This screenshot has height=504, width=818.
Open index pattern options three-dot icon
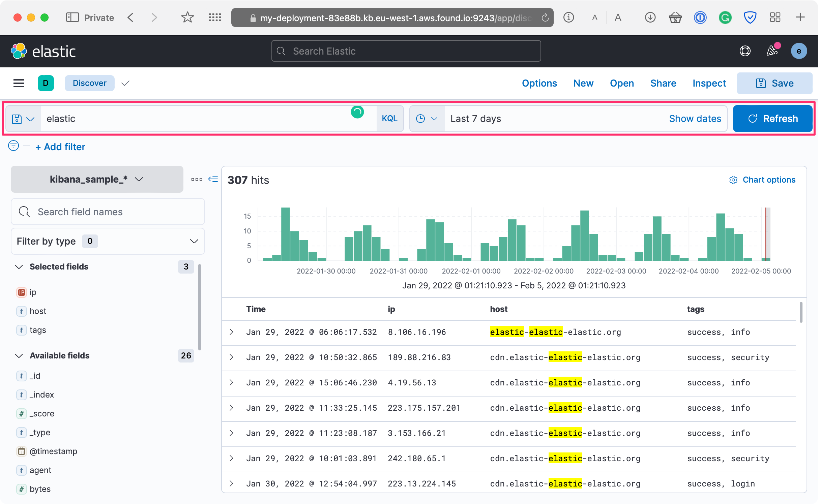(197, 179)
